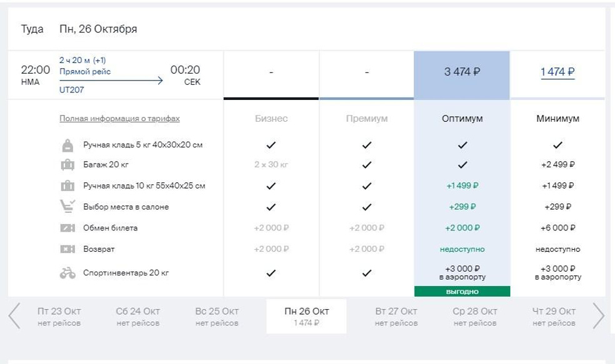Click the Чт 29 Окт date tab

pos(554,316)
